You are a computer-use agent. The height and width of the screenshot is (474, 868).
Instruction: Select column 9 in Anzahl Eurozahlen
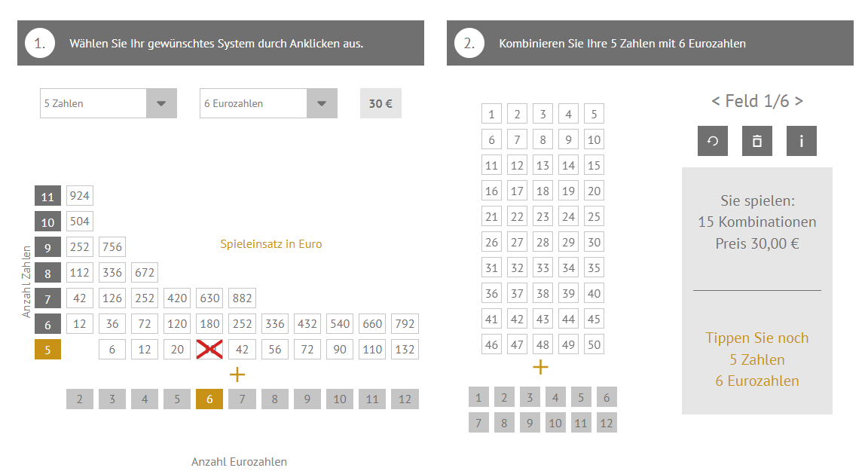tap(307, 399)
